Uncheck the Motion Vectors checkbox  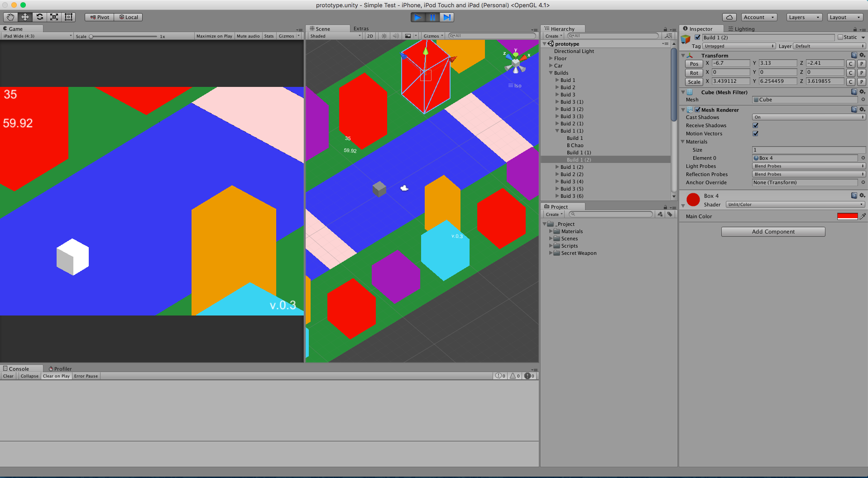755,134
